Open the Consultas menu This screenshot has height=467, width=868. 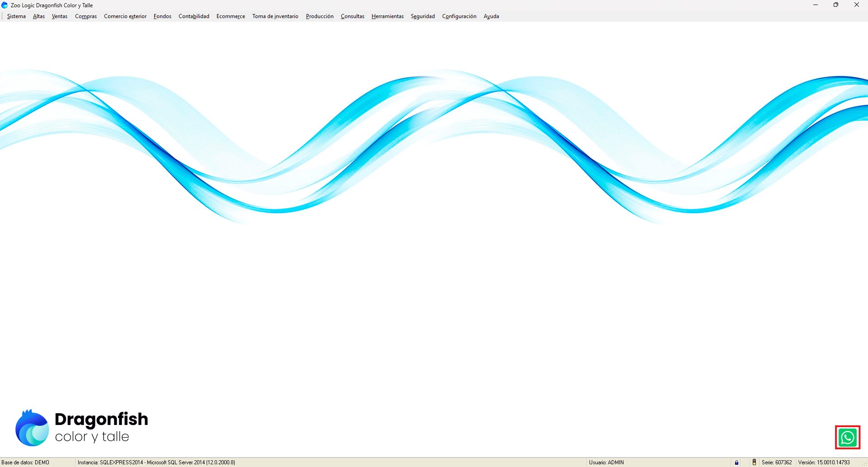pos(353,16)
